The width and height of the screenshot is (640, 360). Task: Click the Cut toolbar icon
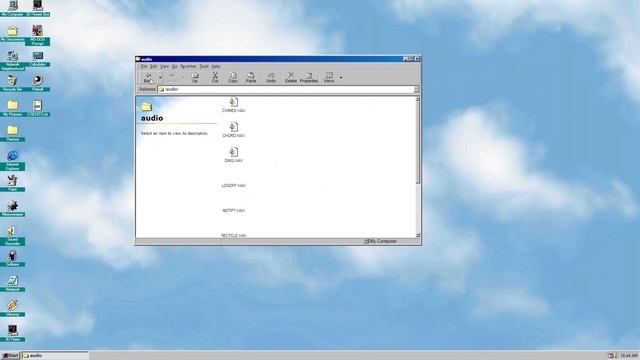click(215, 77)
